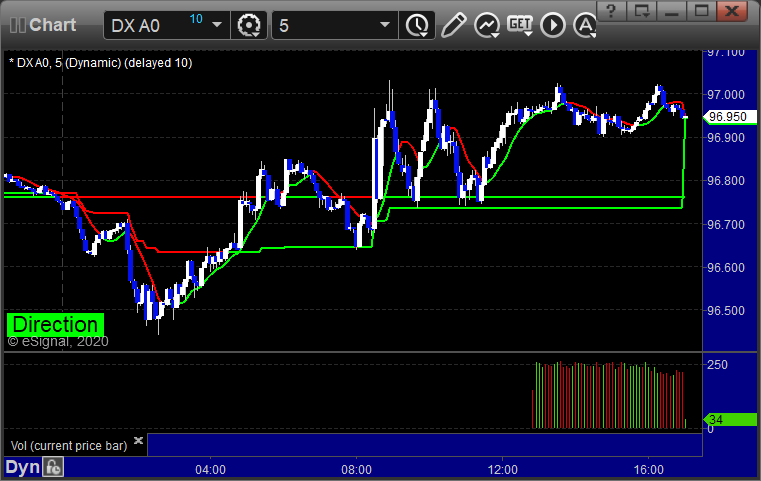Click the chart title DX A0, 5 (Dynamic)
This screenshot has width=761, height=481.
pyautogui.click(x=100, y=63)
